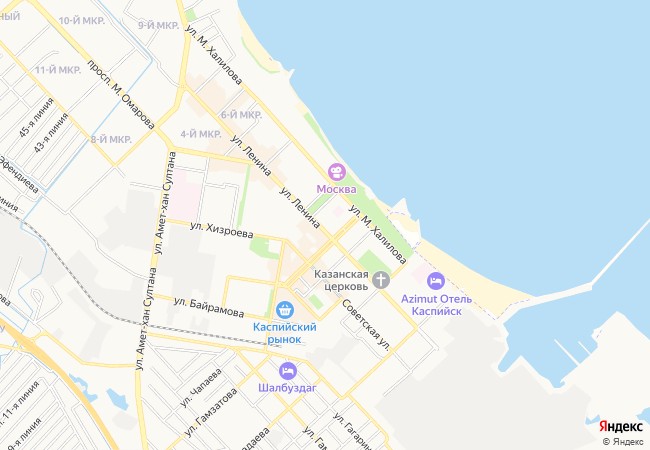Click the Каспийский рынок basket icon
This screenshot has width=650, height=450.
(285, 309)
